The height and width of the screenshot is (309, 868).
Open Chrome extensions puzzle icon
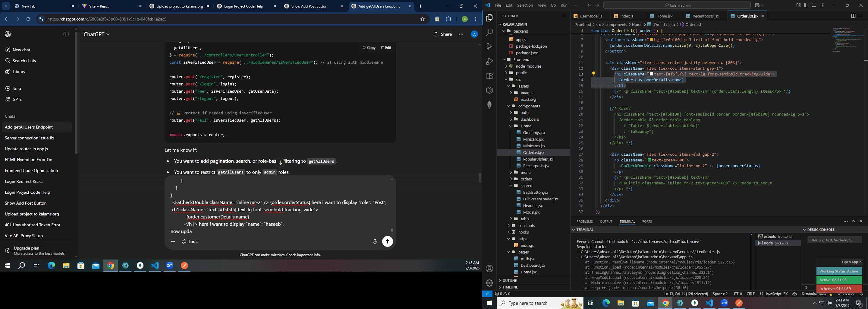(448, 19)
